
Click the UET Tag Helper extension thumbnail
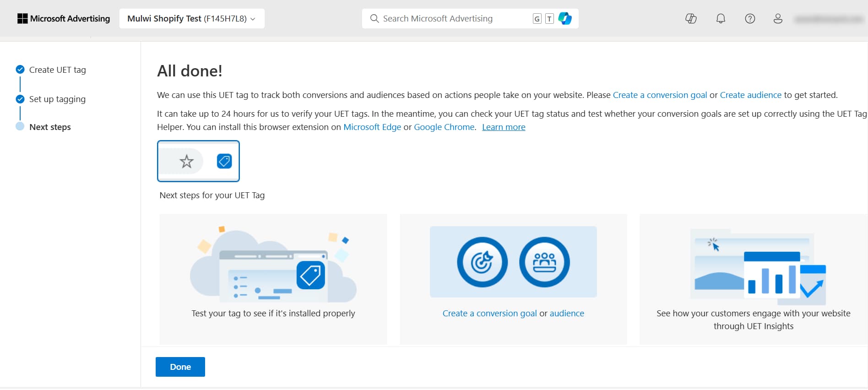(x=198, y=161)
